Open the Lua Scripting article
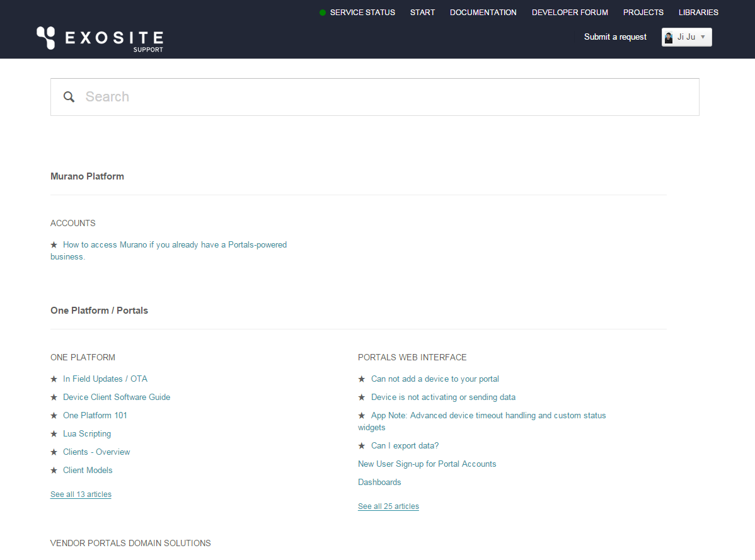Viewport: 755px width, 560px height. point(87,434)
